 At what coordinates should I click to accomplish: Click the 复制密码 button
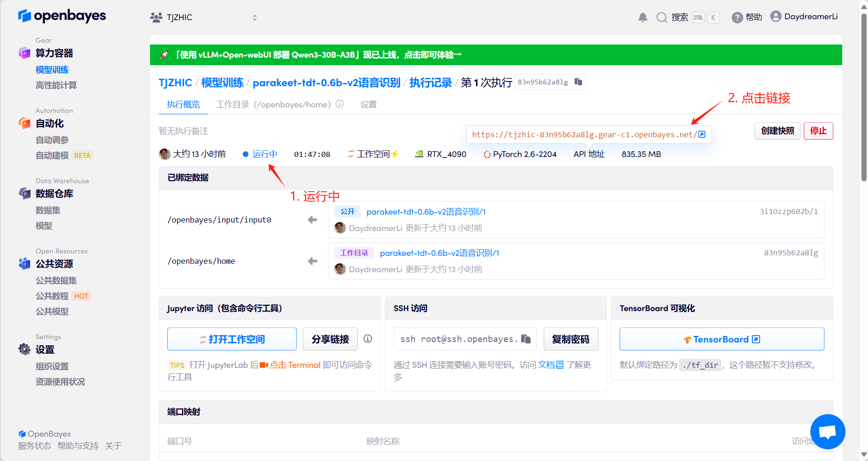[x=570, y=339]
